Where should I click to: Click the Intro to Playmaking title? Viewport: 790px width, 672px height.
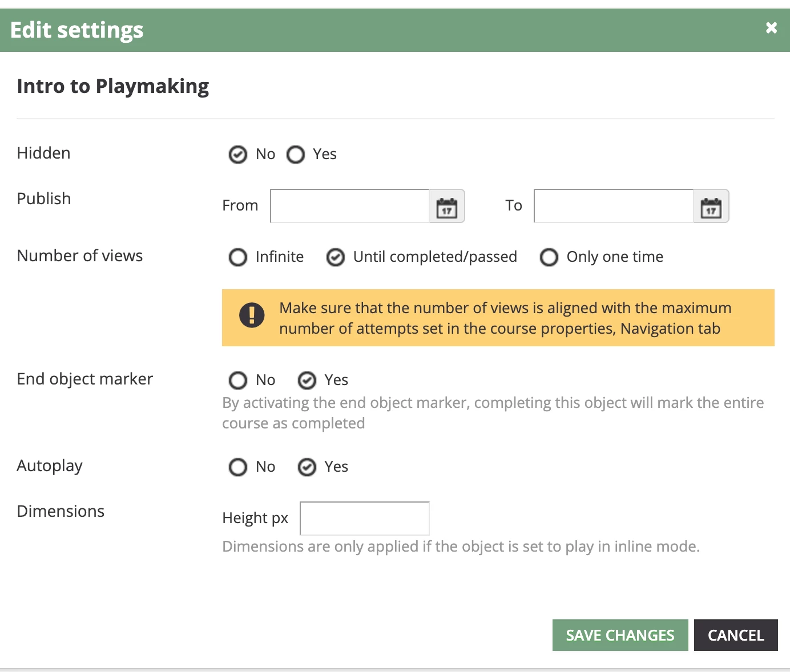tap(113, 86)
